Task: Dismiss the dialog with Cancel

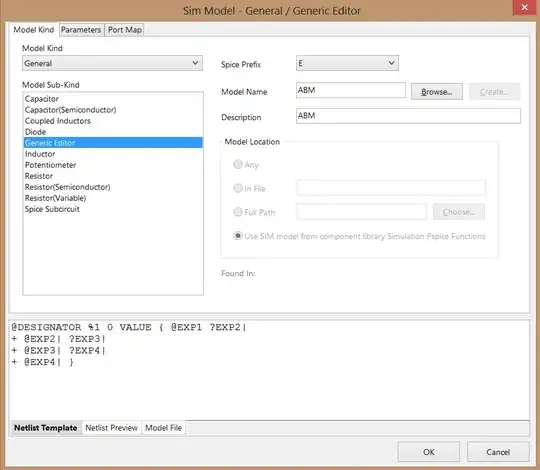Action: point(498,452)
